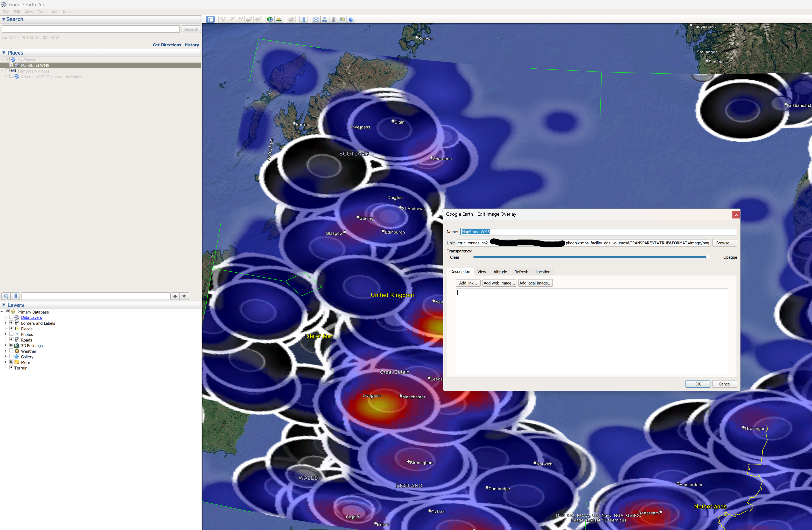Click the Temporary Places folder icon
Viewport: 812px width, 530px height.
[13, 71]
